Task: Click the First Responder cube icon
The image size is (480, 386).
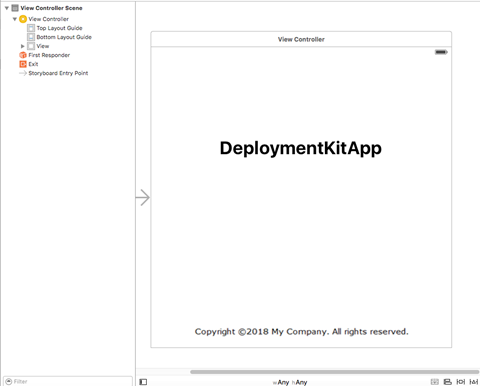Action: [23, 55]
